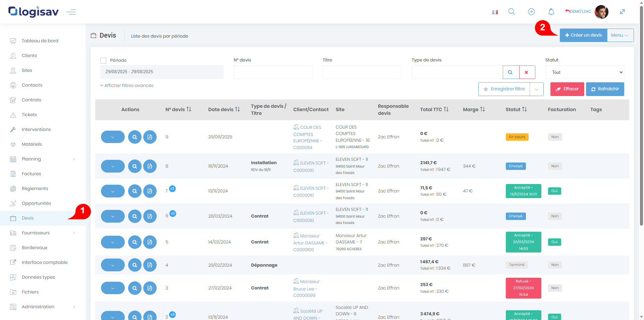The image size is (644, 320).
Task: Open Tableau de bord in sidebar
Action: point(40,41)
